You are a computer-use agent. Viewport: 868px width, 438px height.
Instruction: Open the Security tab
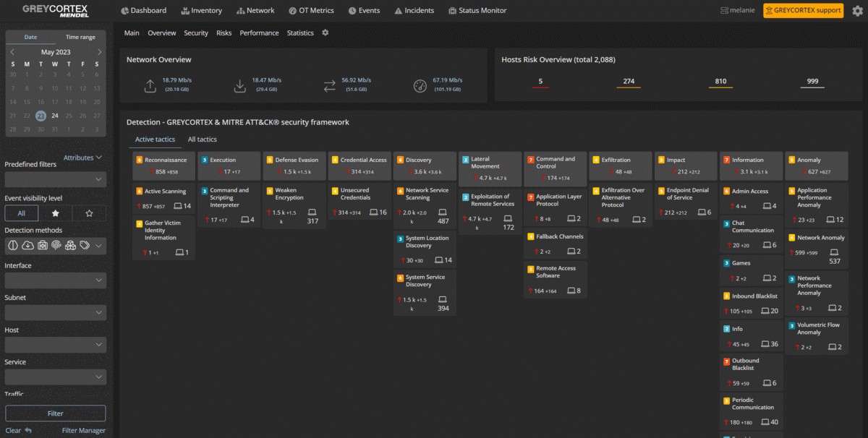(x=196, y=33)
